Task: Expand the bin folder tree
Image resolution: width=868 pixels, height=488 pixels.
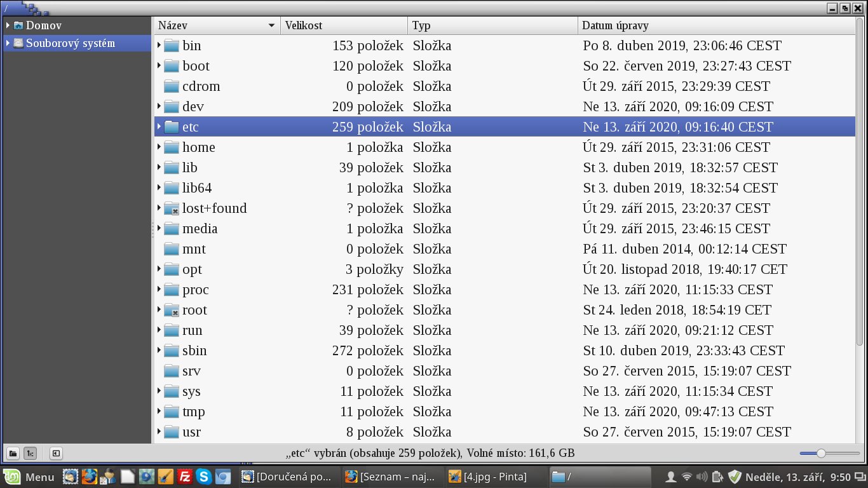Action: tap(159, 46)
